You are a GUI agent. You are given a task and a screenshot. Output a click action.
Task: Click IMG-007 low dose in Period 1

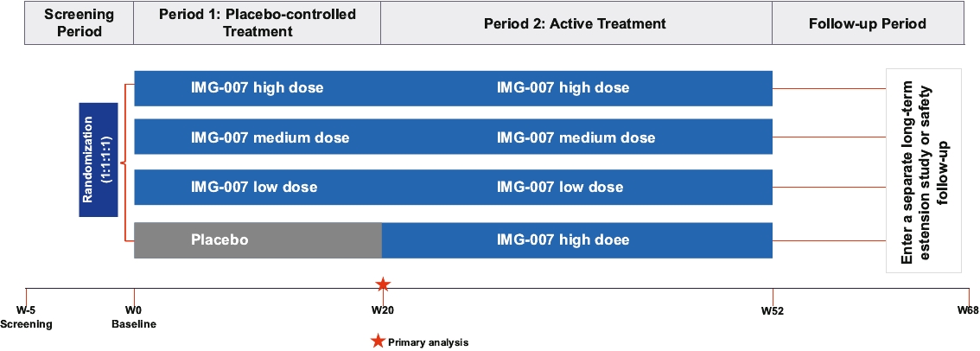[254, 188]
